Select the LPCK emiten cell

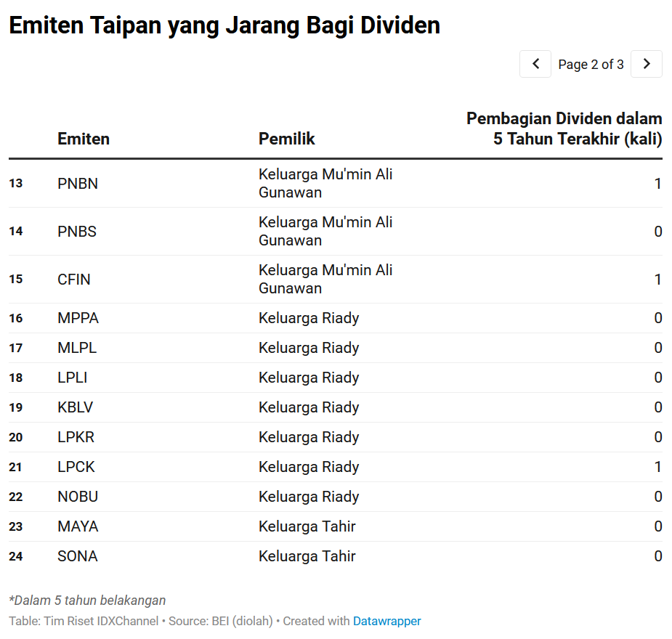tap(76, 467)
